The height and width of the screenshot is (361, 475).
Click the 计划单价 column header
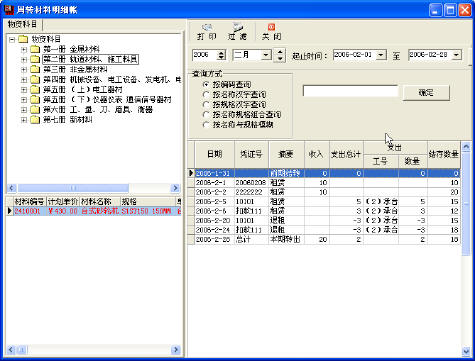(x=63, y=201)
